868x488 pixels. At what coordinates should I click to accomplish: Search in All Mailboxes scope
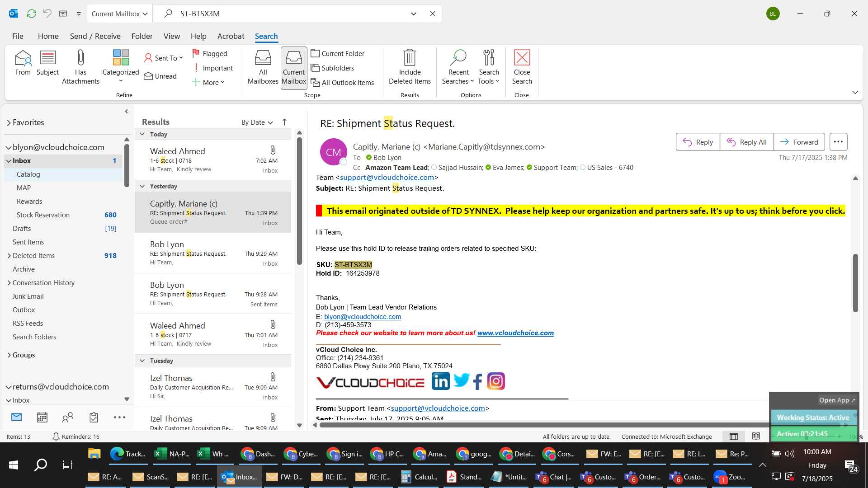pos(263,67)
